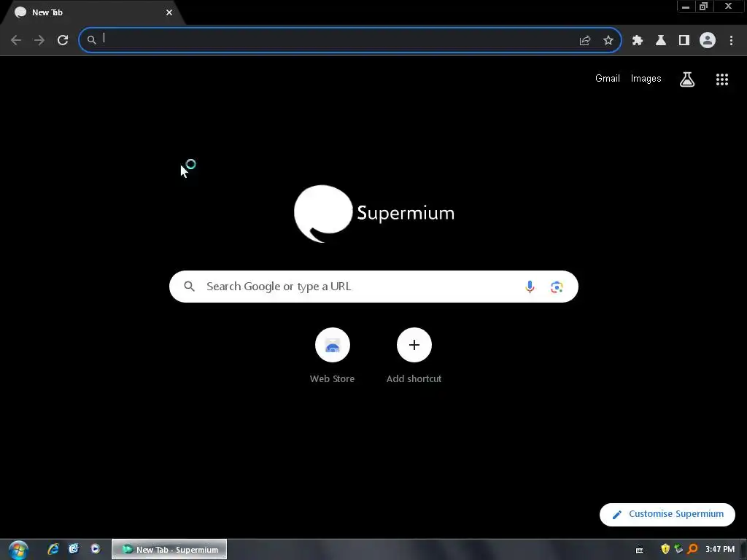Click the Add shortcut plus button
The image size is (747, 560).
(414, 345)
